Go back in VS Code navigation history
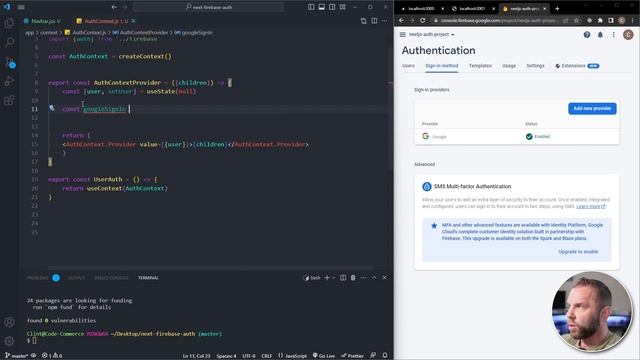 [x=114, y=7]
